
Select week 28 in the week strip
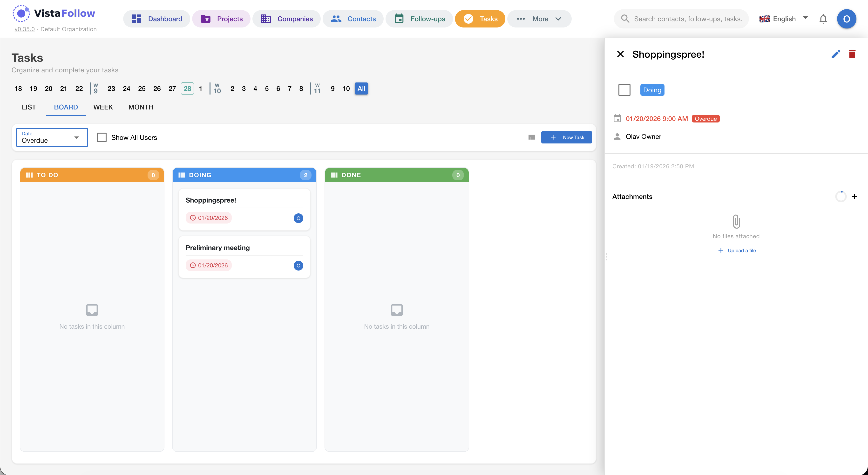(x=187, y=88)
